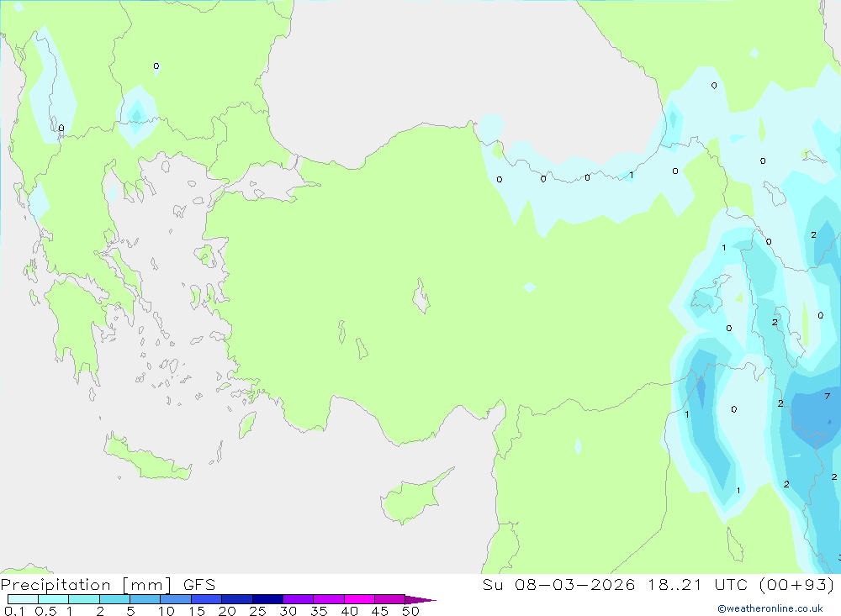Pick the 40–45 mm magenta legend swatch

point(359,599)
